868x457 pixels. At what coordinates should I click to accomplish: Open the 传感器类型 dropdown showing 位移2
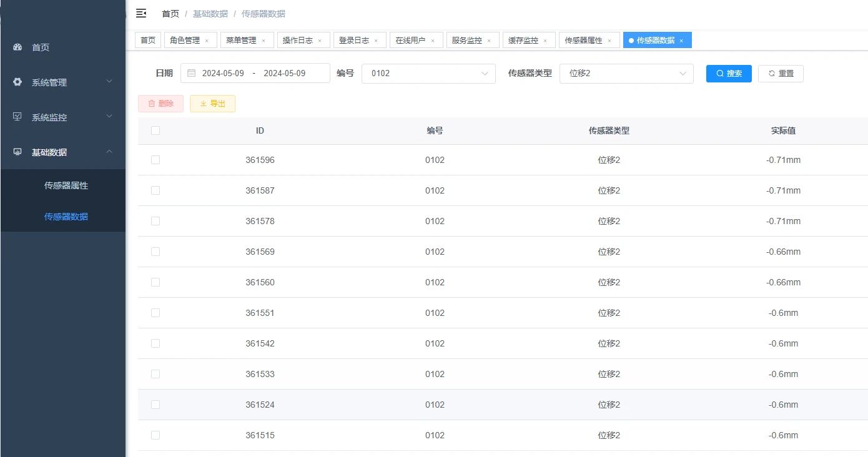coord(626,73)
